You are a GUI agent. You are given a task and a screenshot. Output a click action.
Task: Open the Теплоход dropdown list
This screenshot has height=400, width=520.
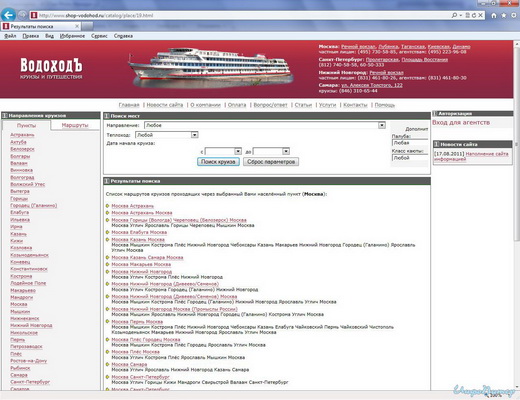(195, 135)
